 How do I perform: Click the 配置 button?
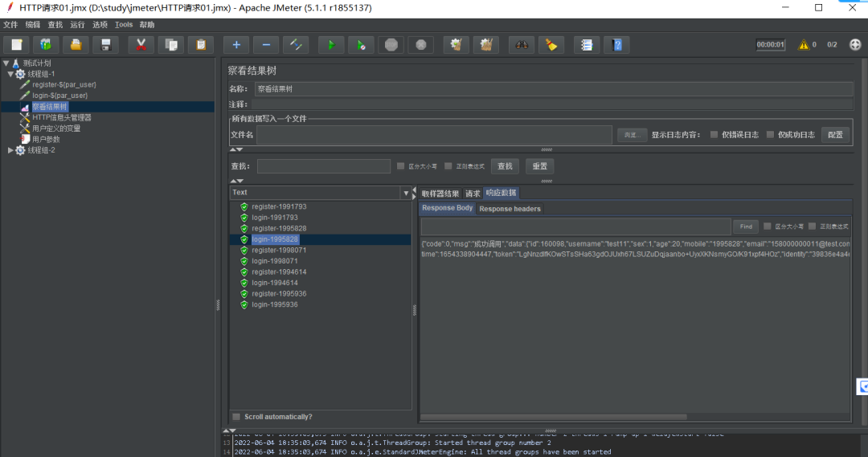tap(835, 134)
